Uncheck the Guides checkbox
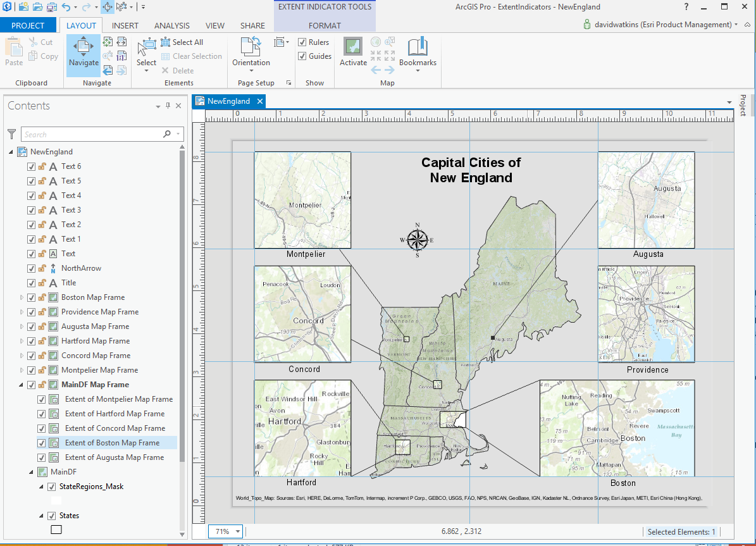The image size is (756, 546). pos(302,56)
